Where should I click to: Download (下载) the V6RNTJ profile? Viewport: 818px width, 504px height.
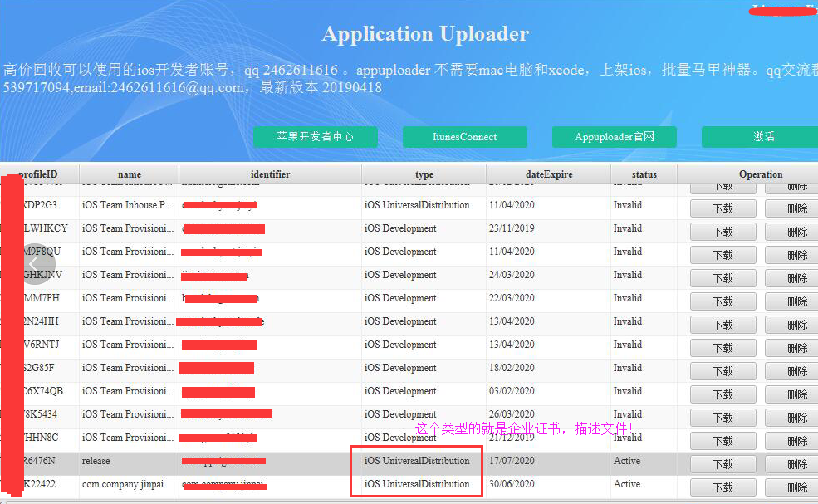[723, 348]
